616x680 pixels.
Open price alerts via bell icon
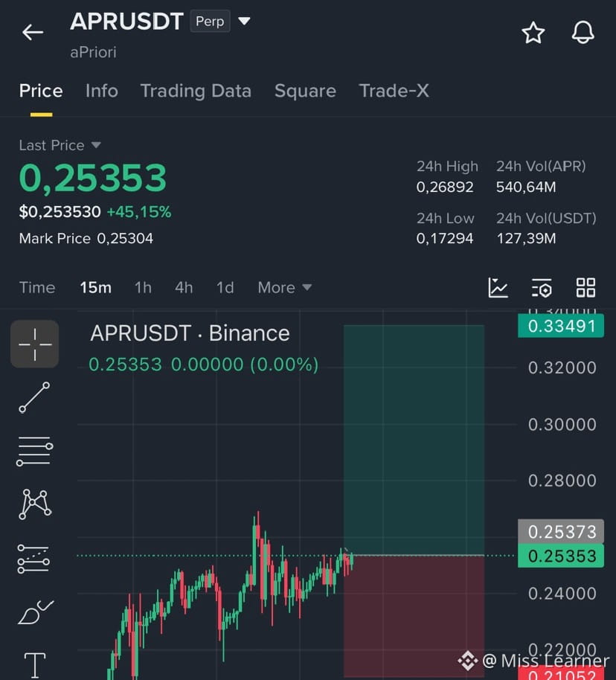[x=583, y=33]
